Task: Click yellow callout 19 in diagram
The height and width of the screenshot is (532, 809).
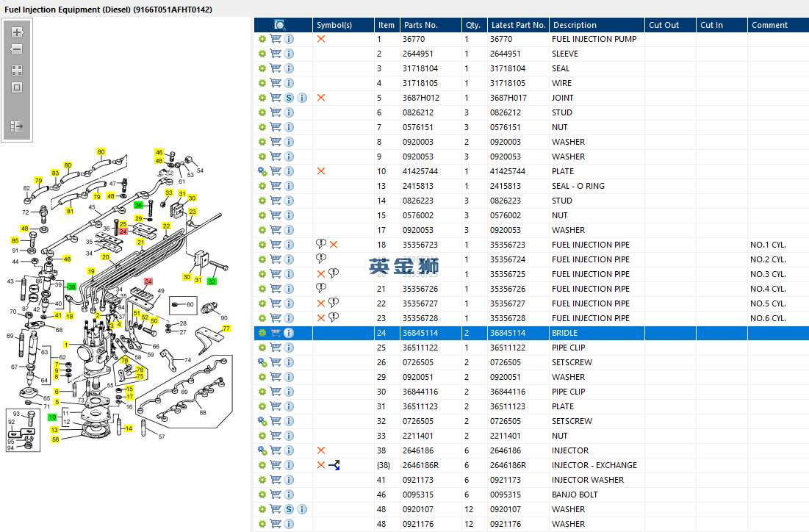Action: pyautogui.click(x=91, y=271)
